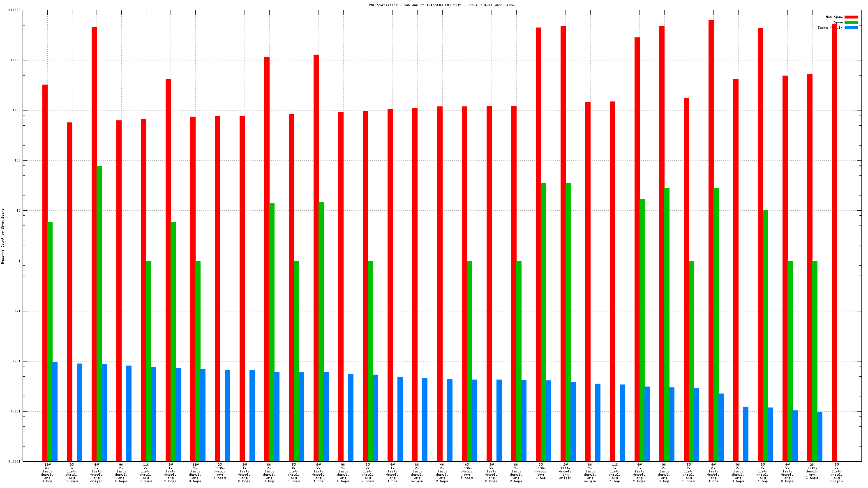The image size is (868, 488).
Task: Select the Not Spam legend label
Action: (834, 17)
